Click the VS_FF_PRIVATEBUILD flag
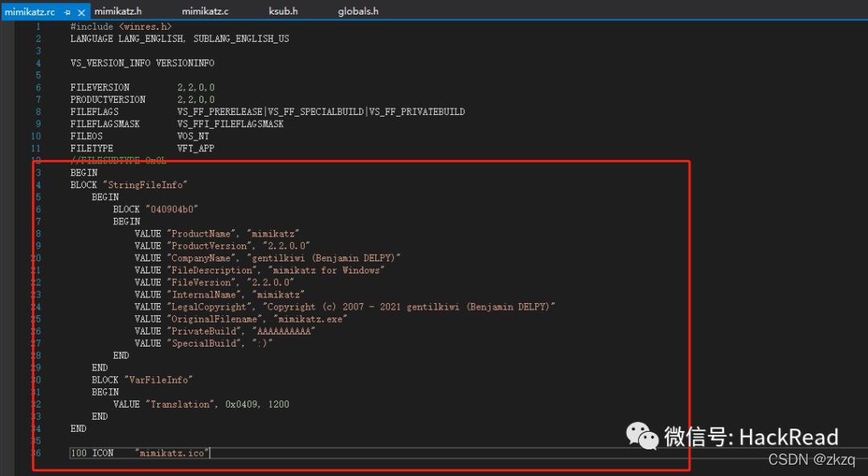Viewport: 868px width, 476px height. (417, 112)
